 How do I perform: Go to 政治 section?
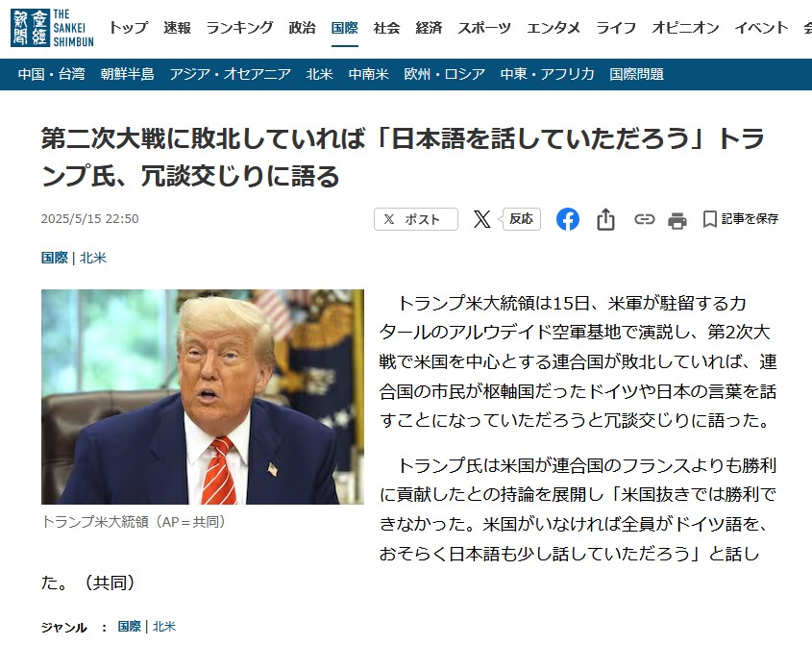pyautogui.click(x=303, y=28)
